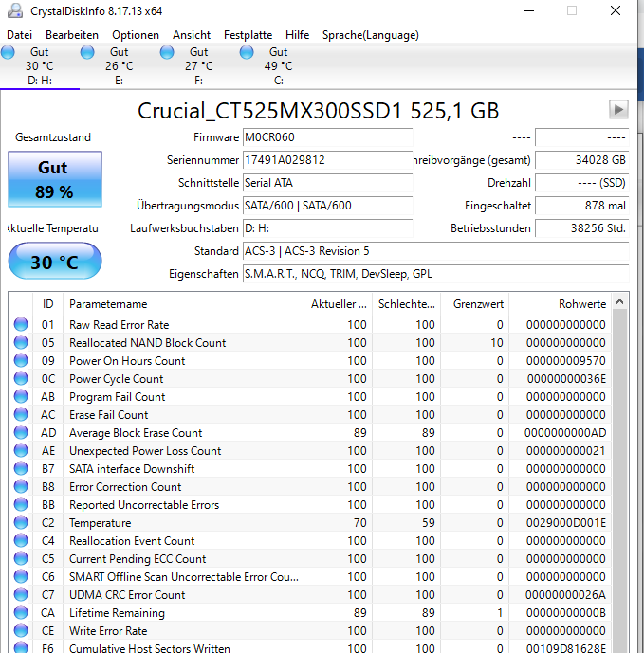Image resolution: width=644 pixels, height=653 pixels.
Task: Click status orb of Average Block Erase Count
Action: point(21,433)
